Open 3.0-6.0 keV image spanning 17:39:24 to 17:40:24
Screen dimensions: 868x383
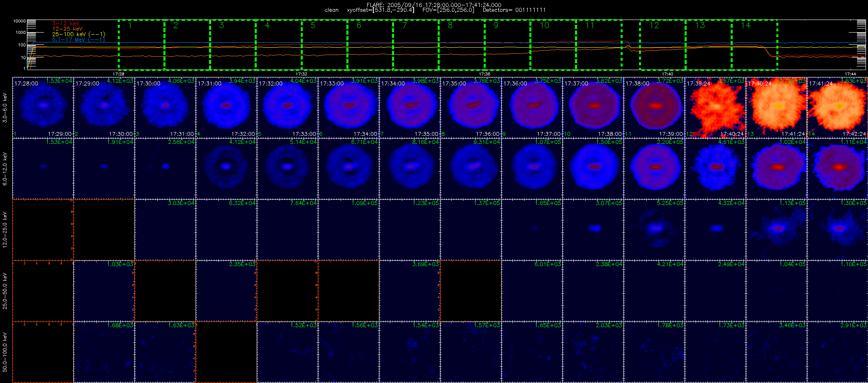click(x=715, y=108)
